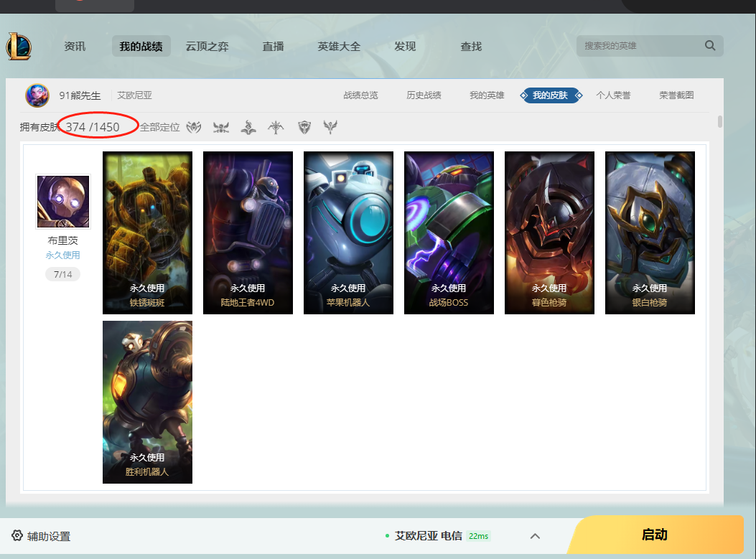Open the 银白枪骑 skin thumbnail
756x559 pixels.
click(x=650, y=232)
